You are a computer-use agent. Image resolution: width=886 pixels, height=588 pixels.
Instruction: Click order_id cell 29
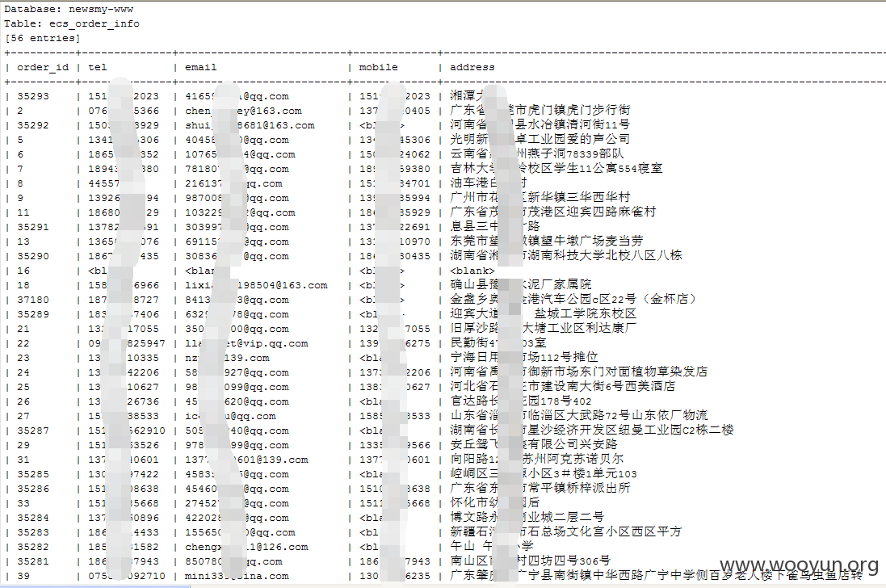[23, 445]
